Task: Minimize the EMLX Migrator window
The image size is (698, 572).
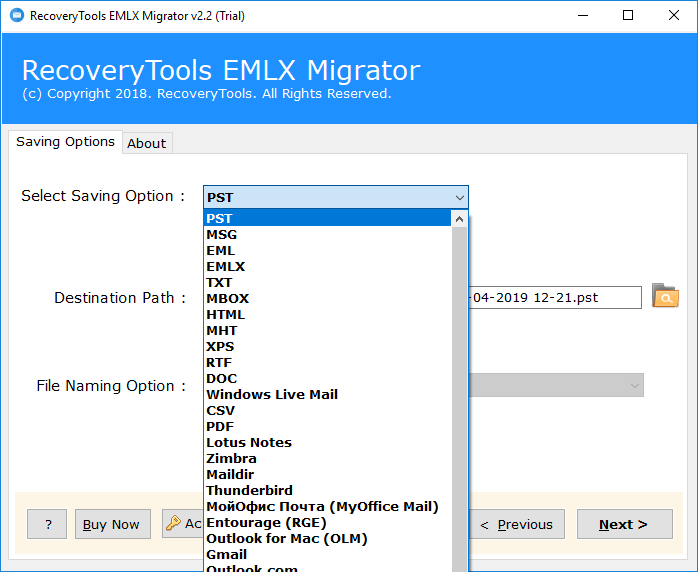Action: coord(583,16)
